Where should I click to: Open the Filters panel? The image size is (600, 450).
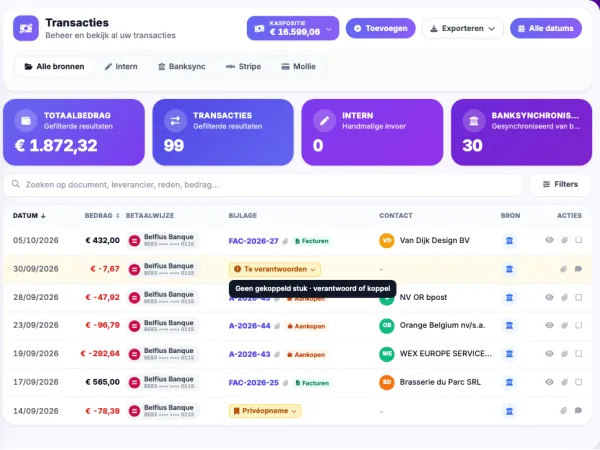click(x=560, y=184)
